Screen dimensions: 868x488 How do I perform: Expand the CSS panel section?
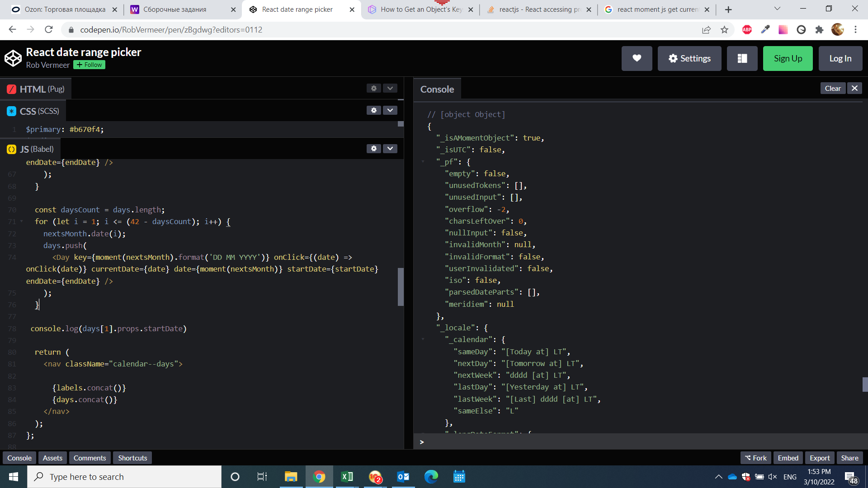pyautogui.click(x=389, y=111)
